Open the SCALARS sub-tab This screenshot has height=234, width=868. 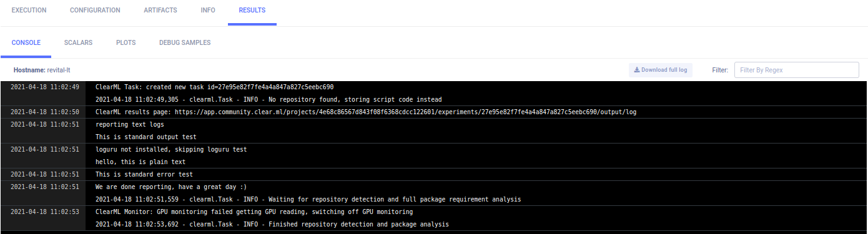click(x=78, y=43)
